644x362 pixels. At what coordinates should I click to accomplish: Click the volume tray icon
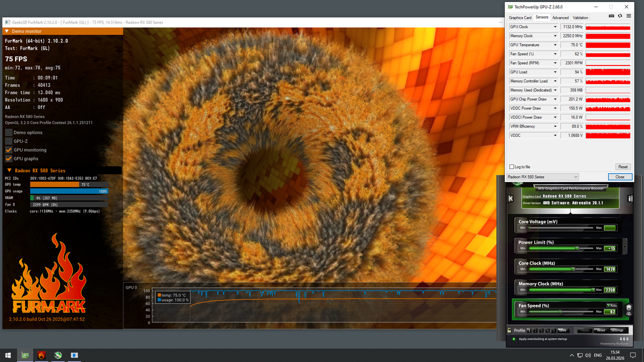tap(588, 355)
